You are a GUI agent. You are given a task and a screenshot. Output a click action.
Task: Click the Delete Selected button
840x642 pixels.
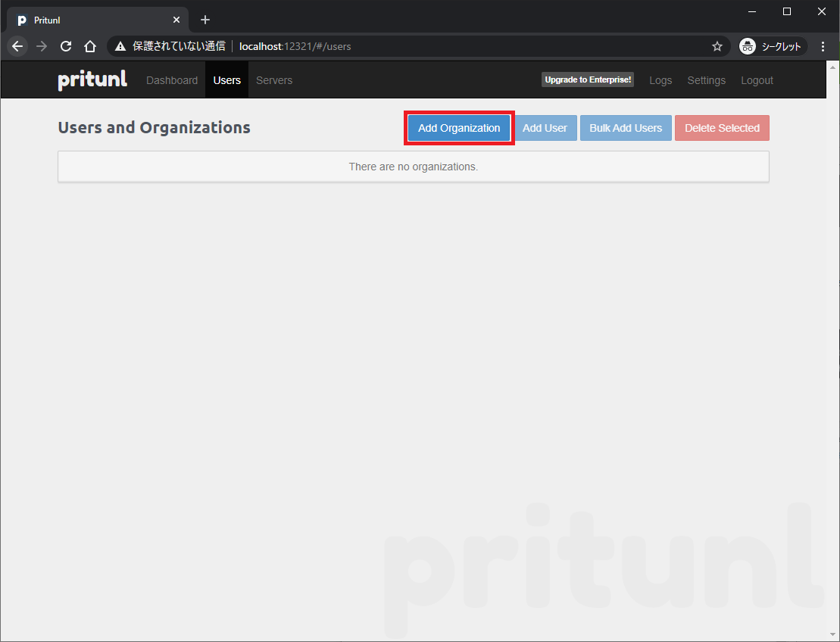pos(722,128)
